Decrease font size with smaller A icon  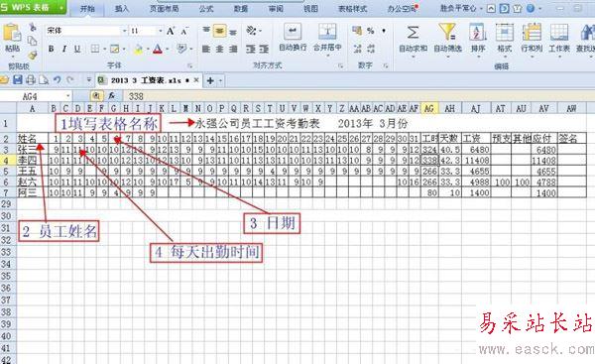[184, 31]
